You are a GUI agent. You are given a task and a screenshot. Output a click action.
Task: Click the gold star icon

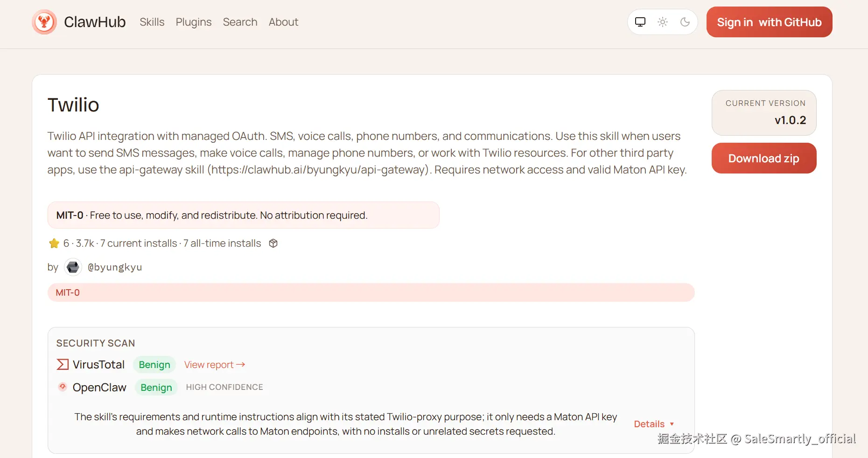click(x=54, y=243)
